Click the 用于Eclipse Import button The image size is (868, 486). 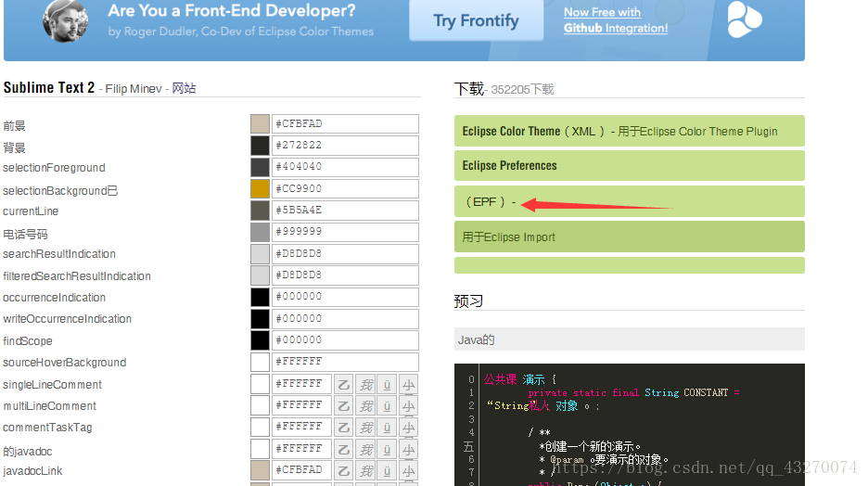pos(630,237)
